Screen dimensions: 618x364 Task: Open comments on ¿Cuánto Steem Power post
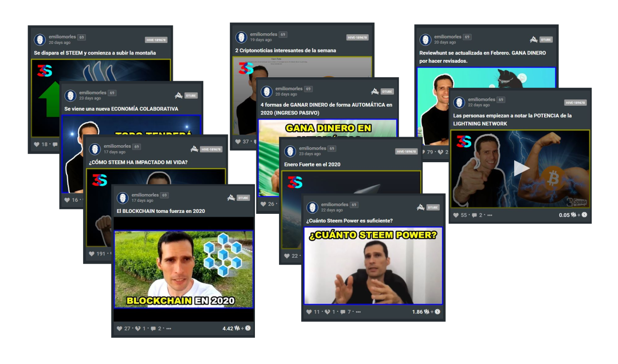343,312
